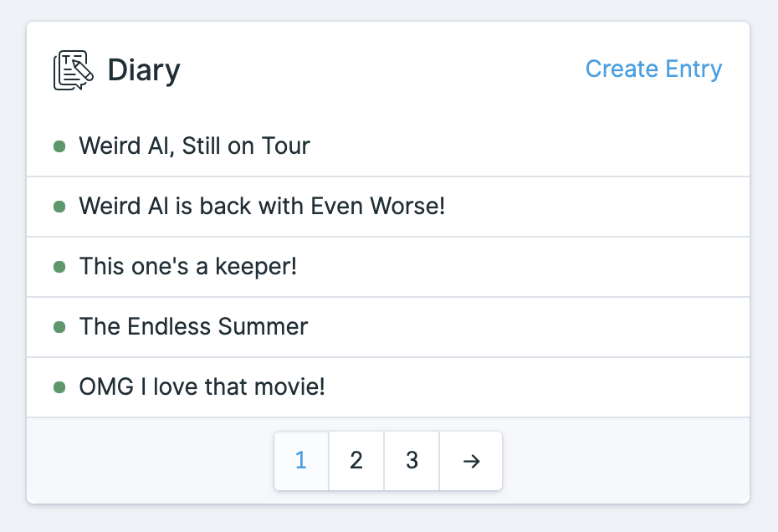
Task: Select page 1 in the pagination bar
Action: coord(301,460)
